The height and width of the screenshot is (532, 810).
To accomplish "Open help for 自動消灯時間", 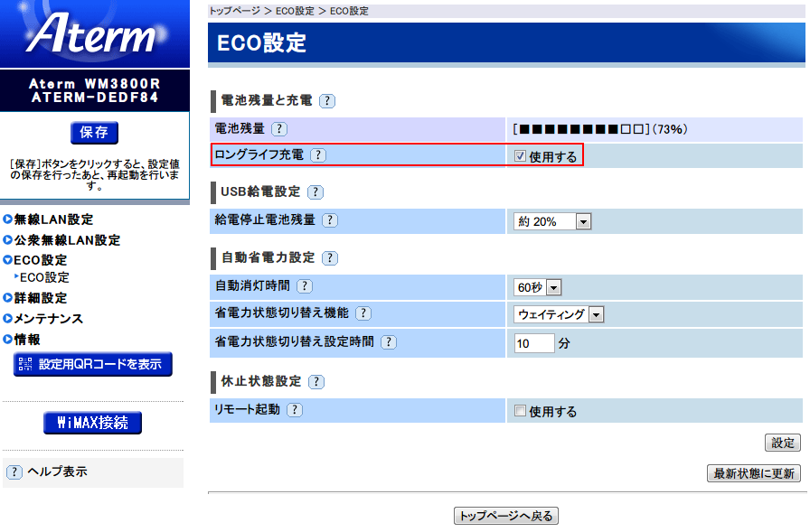I will (x=305, y=286).
